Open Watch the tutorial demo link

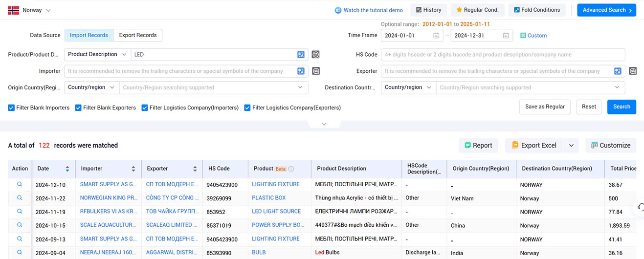pyautogui.click(x=373, y=10)
